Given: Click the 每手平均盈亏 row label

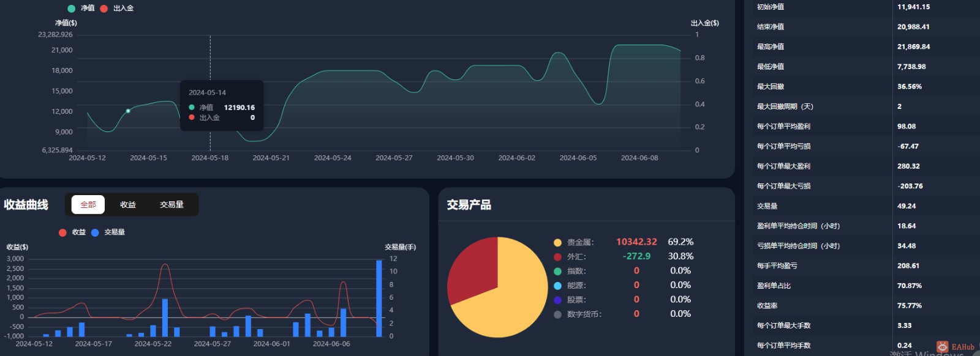Looking at the screenshot, I should pos(777,266).
